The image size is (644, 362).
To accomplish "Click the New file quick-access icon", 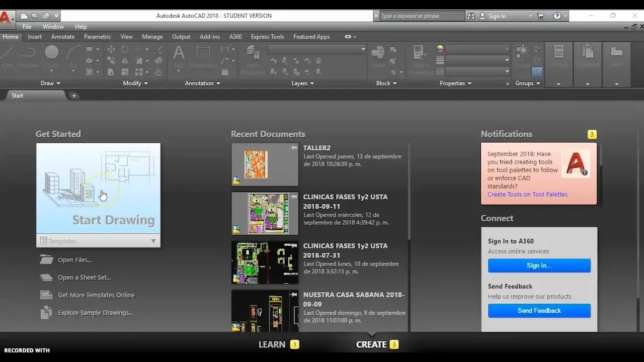I will 24,16.
